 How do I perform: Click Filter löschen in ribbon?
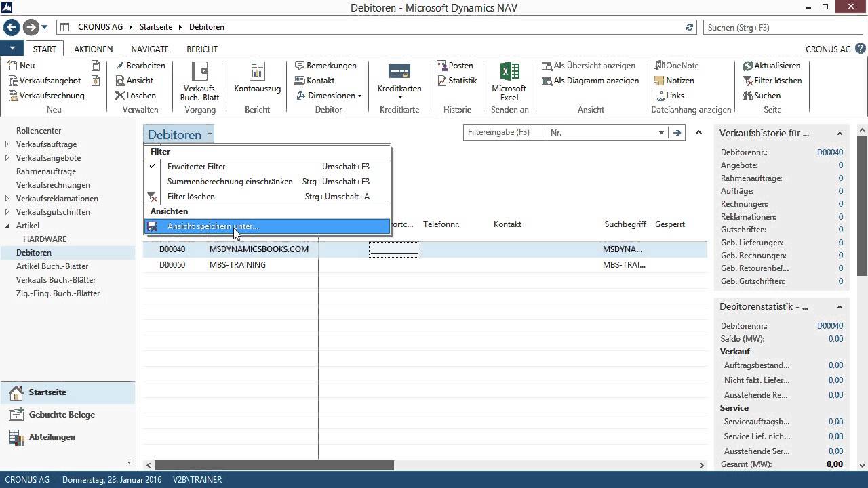pyautogui.click(x=772, y=81)
